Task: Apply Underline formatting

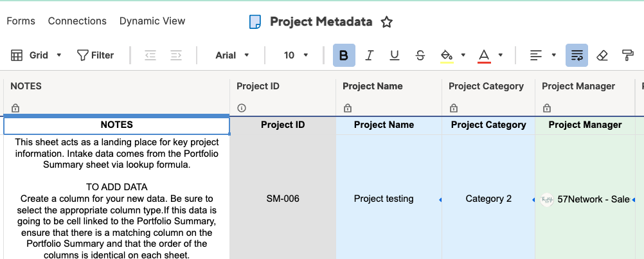Action: pyautogui.click(x=394, y=55)
